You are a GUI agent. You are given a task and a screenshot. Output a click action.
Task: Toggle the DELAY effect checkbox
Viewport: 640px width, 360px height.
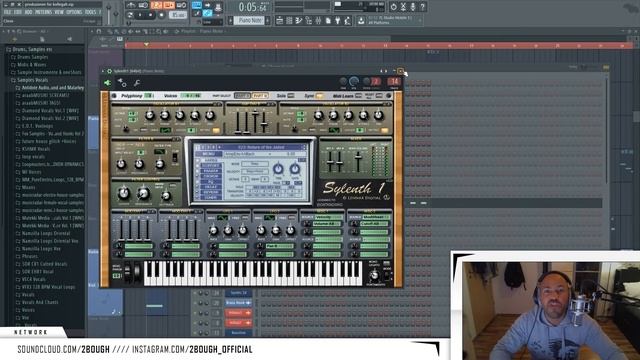tap(198, 187)
